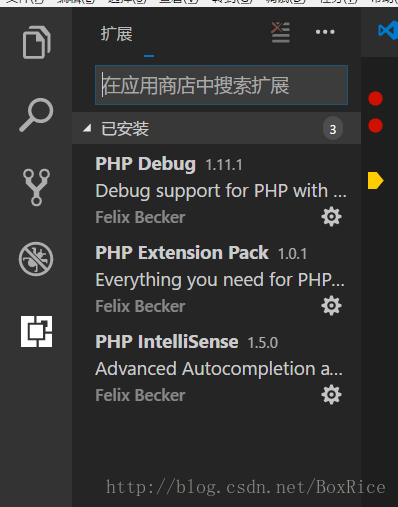Click the installed extensions count badge
The height and width of the screenshot is (507, 398).
[x=333, y=129]
